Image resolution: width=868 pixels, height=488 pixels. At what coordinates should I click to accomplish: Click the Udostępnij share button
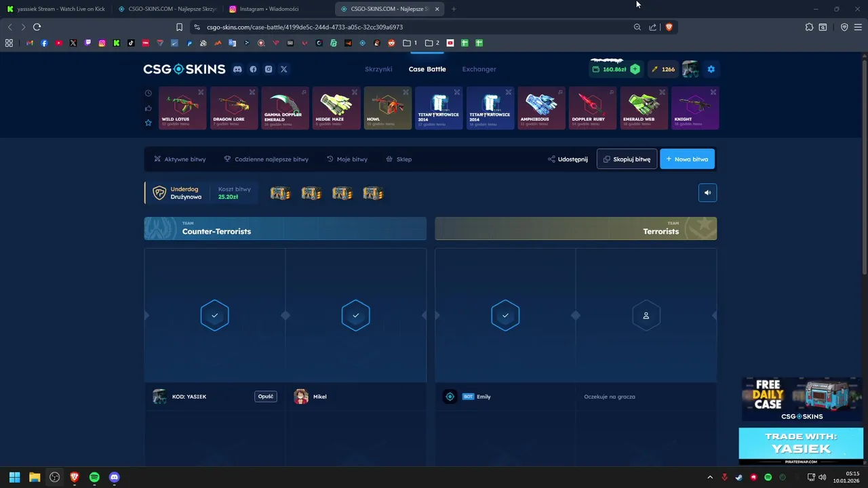click(568, 159)
